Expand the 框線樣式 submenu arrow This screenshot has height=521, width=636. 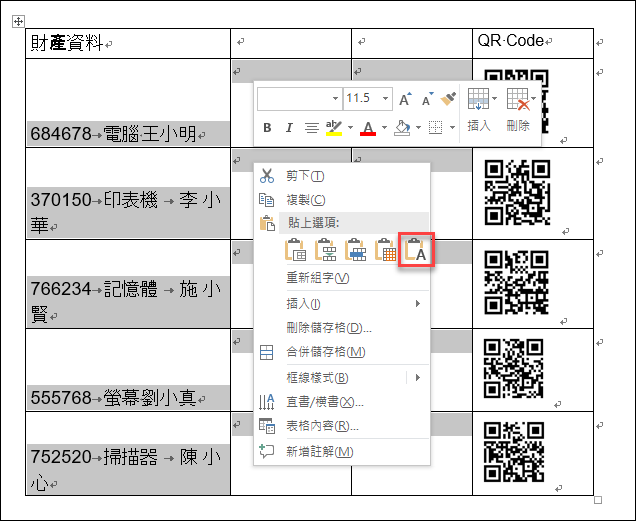[418, 378]
